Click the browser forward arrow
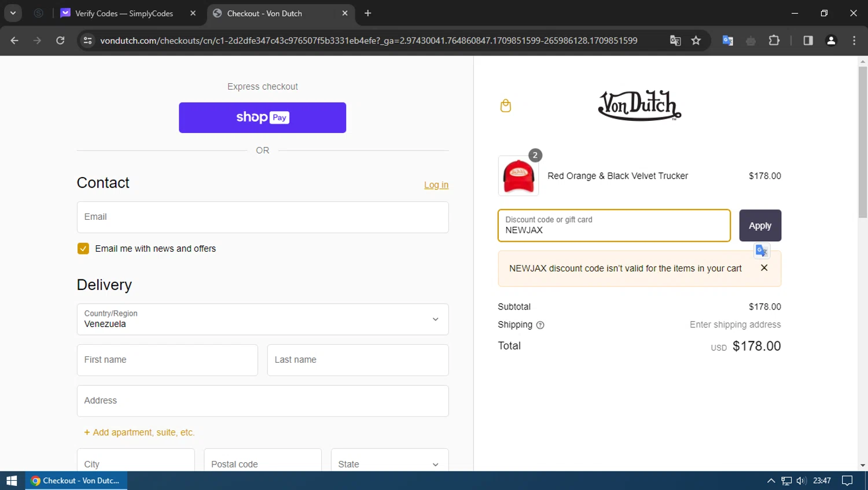Image resolution: width=868 pixels, height=490 pixels. coord(37,40)
